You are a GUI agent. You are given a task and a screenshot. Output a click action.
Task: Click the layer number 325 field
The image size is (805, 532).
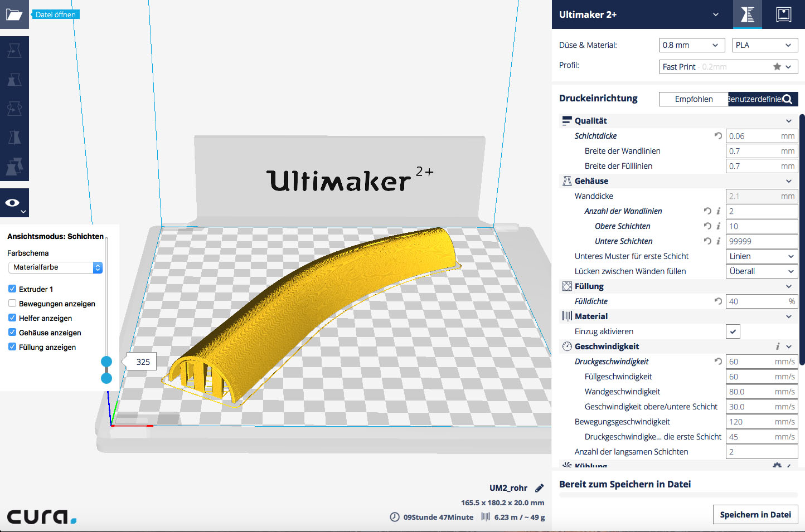click(x=143, y=362)
